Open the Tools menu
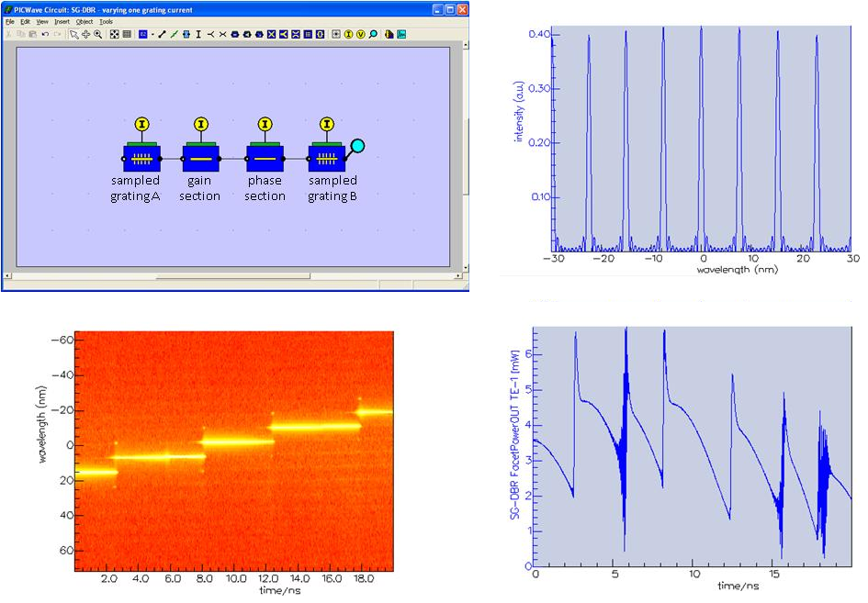868x603 pixels. [106, 22]
